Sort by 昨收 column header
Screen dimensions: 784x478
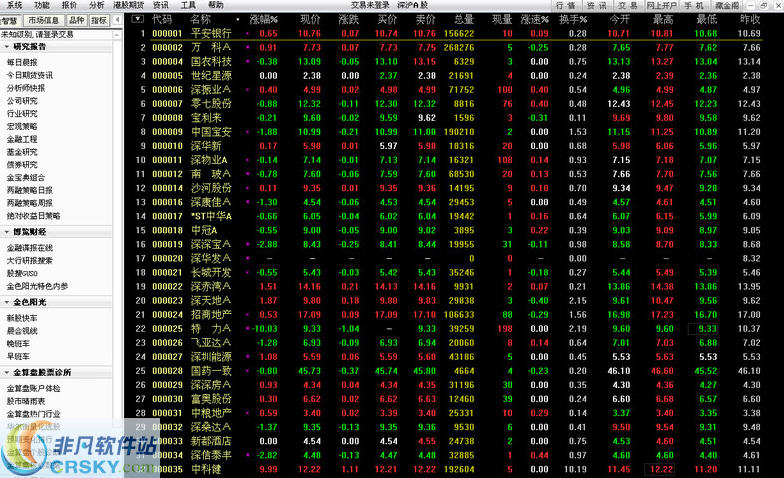click(x=750, y=20)
